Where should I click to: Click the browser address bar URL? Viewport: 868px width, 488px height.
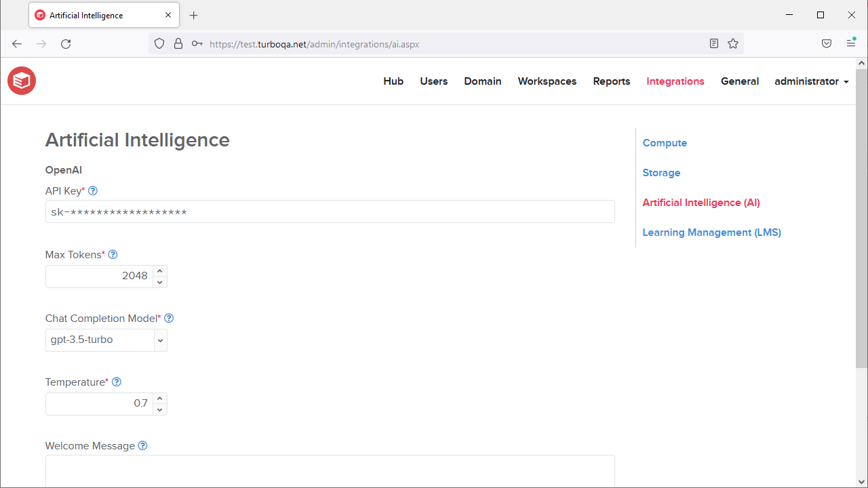tap(315, 44)
